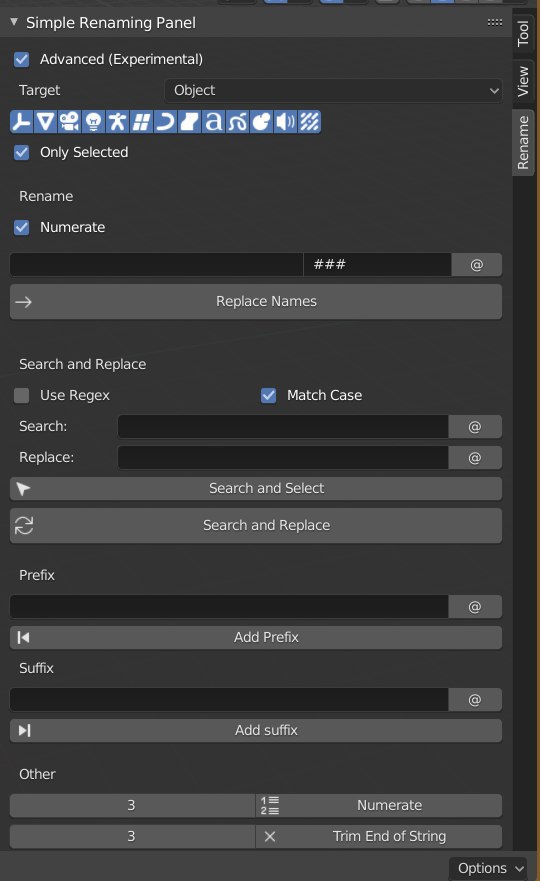Adjust the Numerate digits value field
Viewport: 540px width, 881px height.
point(132,806)
